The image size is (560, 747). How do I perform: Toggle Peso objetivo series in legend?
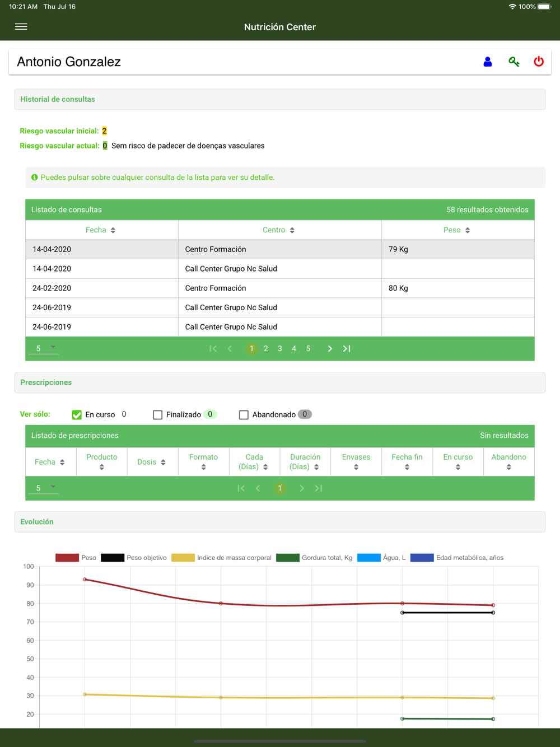134,558
